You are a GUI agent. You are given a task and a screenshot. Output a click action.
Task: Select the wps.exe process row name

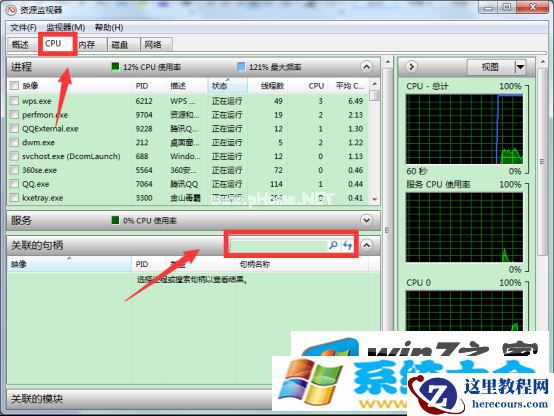37,101
